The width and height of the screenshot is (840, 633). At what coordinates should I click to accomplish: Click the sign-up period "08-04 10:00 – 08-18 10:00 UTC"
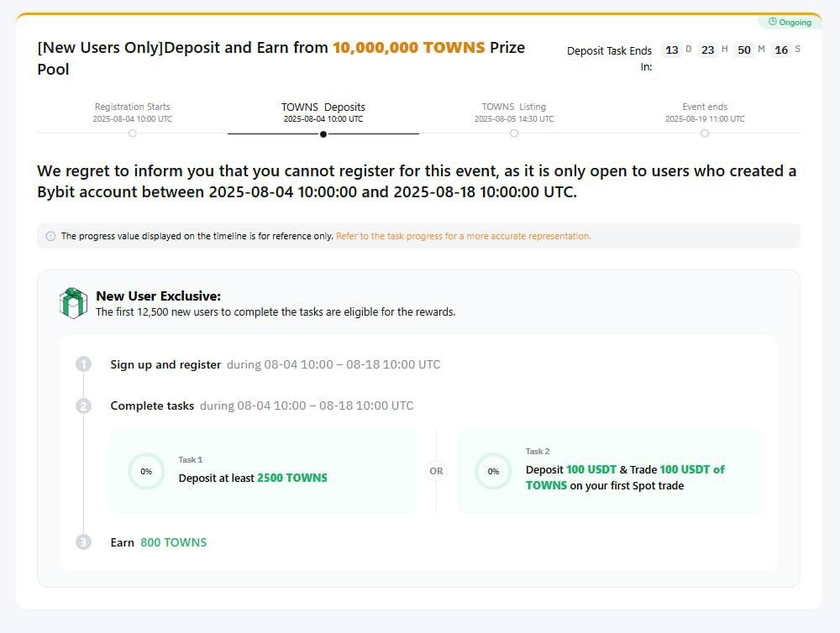[x=353, y=364]
